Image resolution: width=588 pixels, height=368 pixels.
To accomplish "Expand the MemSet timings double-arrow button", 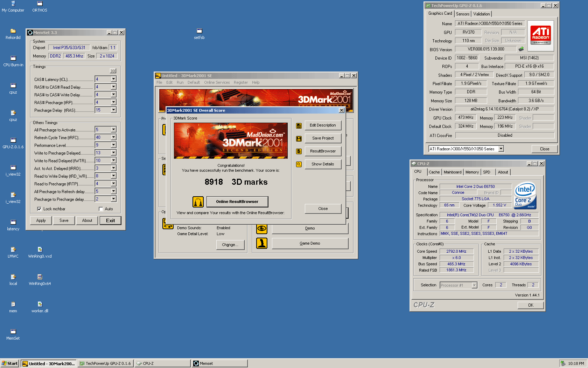I will 113,71.
